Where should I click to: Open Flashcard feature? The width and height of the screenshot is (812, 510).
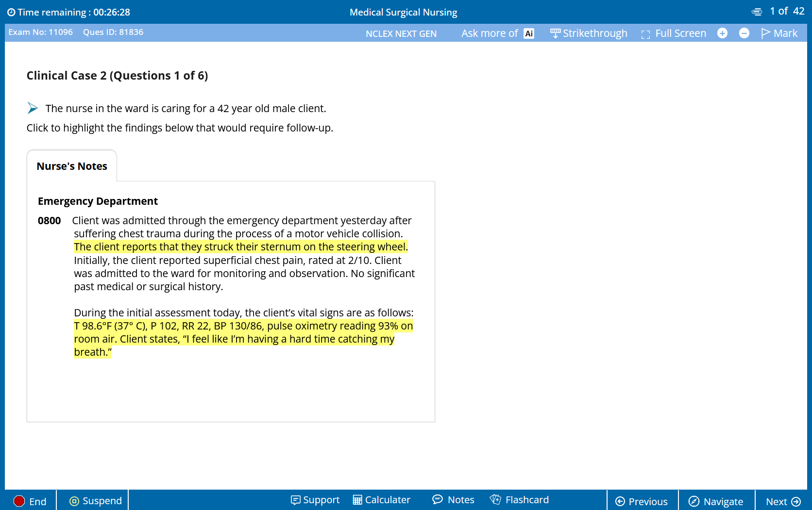(x=520, y=500)
